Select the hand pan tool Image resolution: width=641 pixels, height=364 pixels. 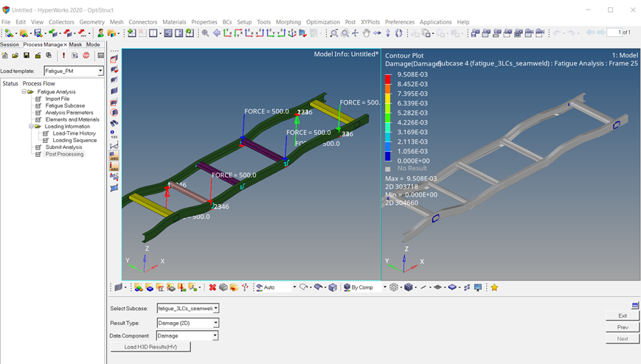[367, 33]
